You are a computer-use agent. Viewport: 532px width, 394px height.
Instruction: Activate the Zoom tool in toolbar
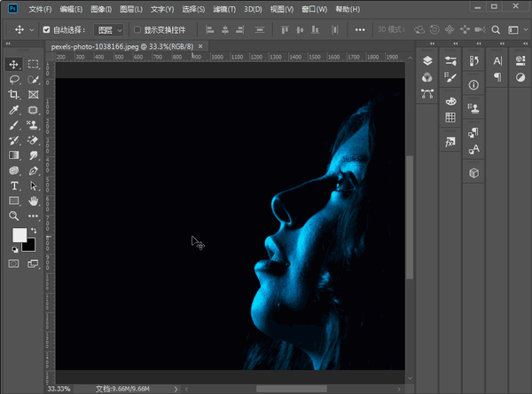14,216
